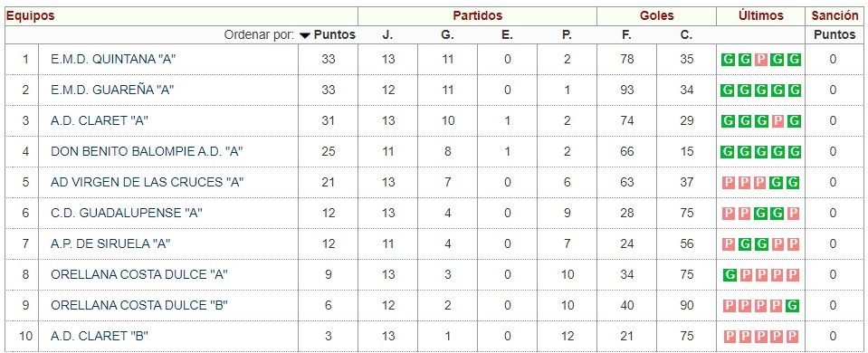Click the red P result icon for E.M.D. QUINTANA
Screen dimensions: 868x353
pyautogui.click(x=761, y=59)
